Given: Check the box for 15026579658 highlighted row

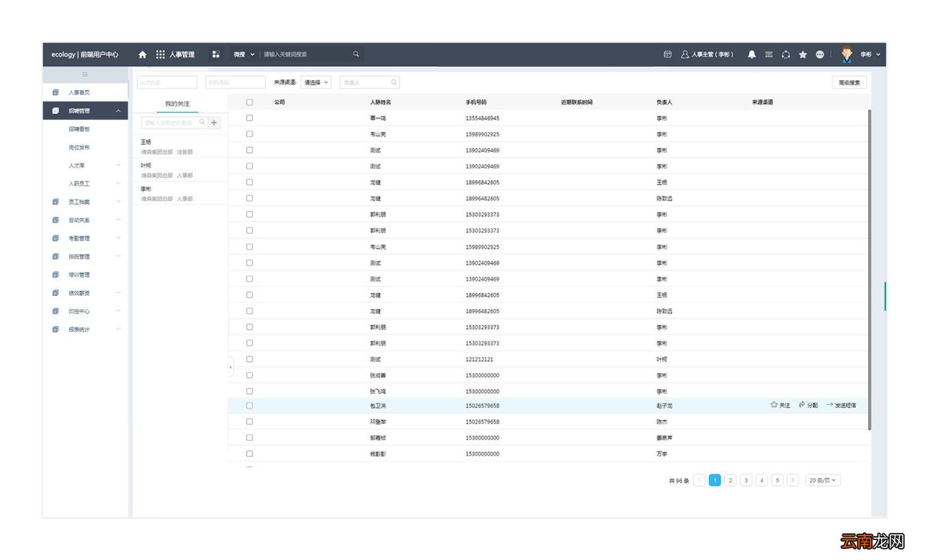Looking at the screenshot, I should pyautogui.click(x=250, y=405).
